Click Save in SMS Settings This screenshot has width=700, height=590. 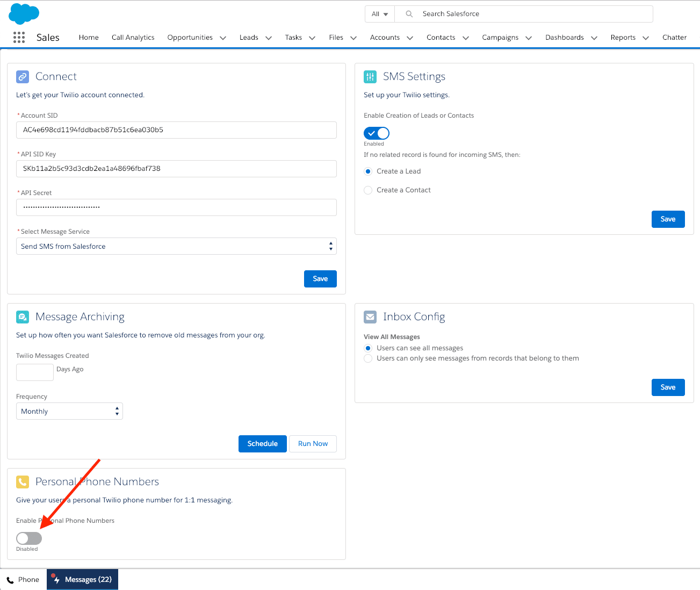(x=668, y=219)
